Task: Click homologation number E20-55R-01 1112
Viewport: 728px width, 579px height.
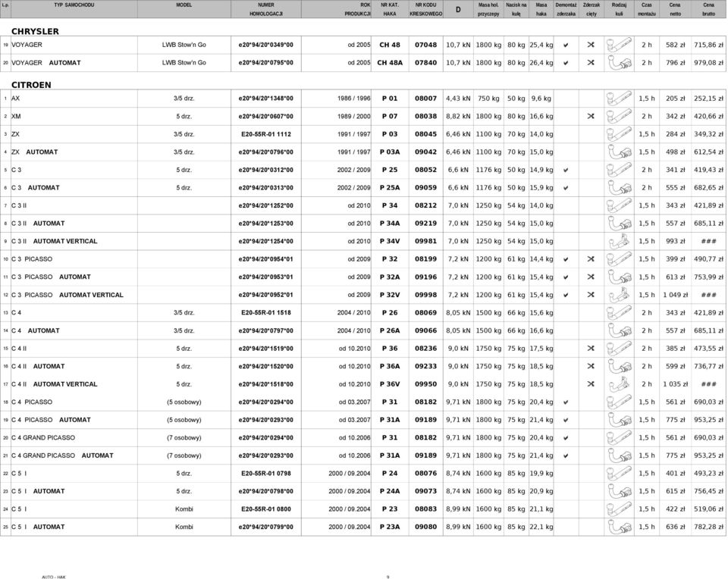Action: click(266, 135)
